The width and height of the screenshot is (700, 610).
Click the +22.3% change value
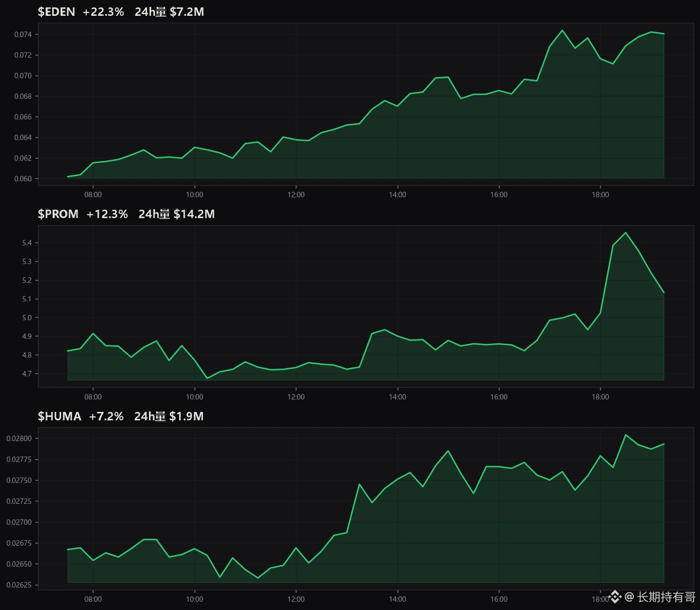tap(103, 12)
